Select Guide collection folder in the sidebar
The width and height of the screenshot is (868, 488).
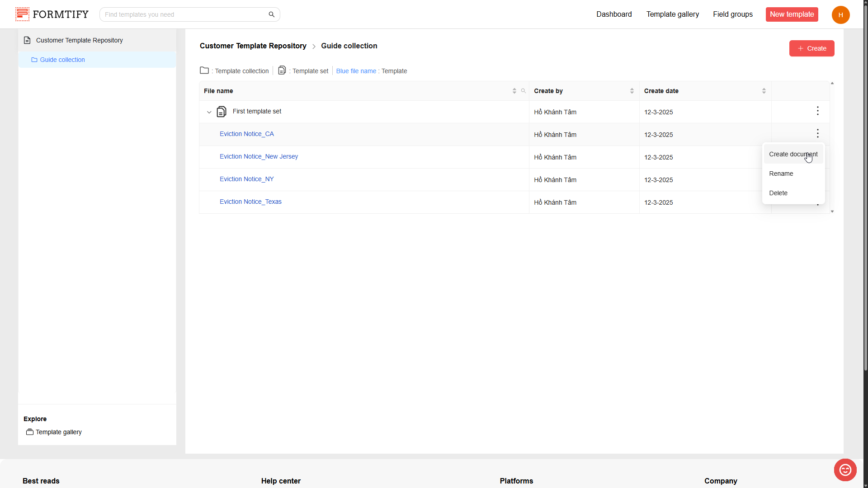[x=62, y=60]
